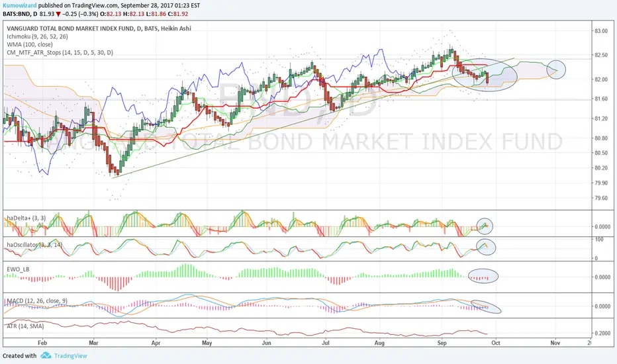
Task: Click the red down-arrow price change indicator
Action: pos(58,14)
